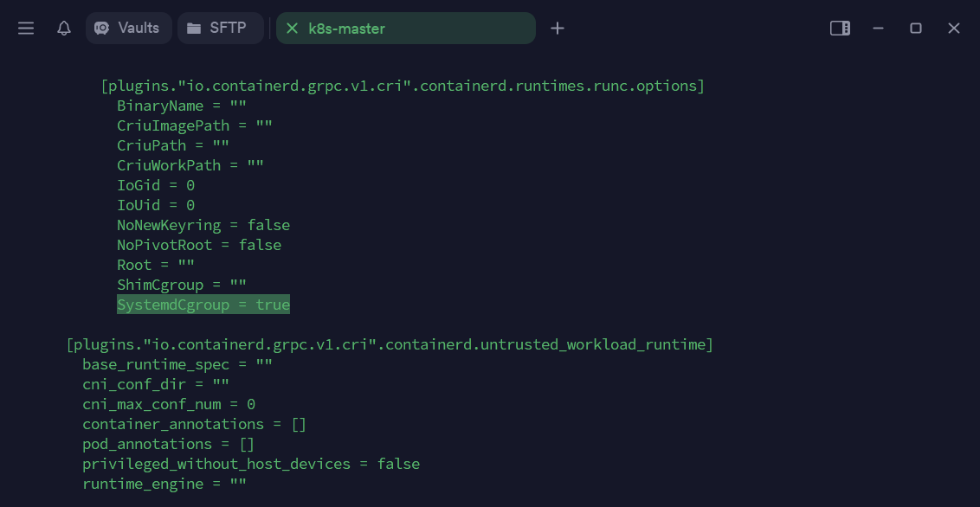Screen dimensions: 980x507
Task: Close the k8s-master tab with its X
Action: point(292,29)
